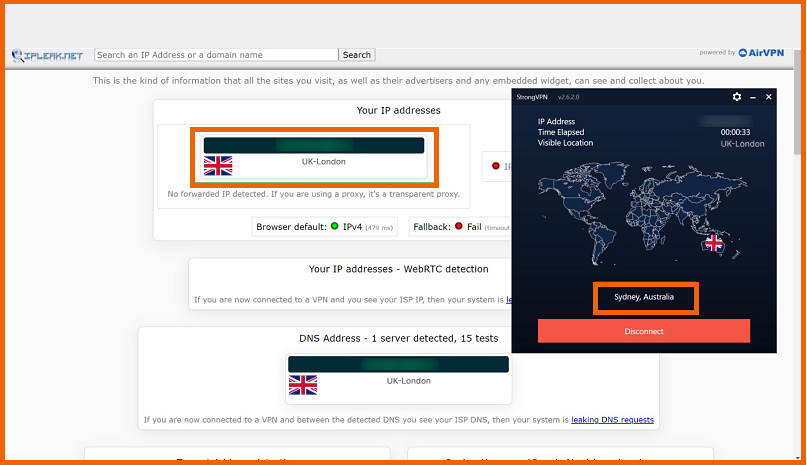Minimize the StrongVPN window
Screen dimensions: 807x465
753,97
